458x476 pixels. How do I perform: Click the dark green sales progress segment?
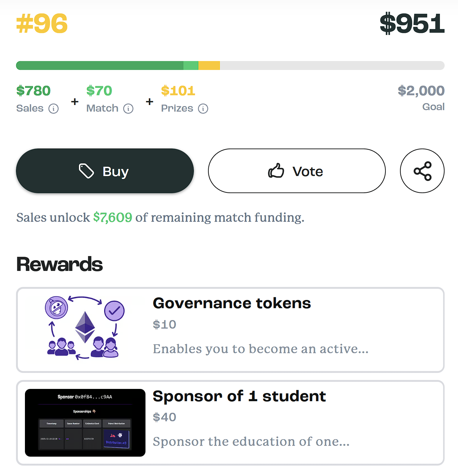(x=100, y=66)
